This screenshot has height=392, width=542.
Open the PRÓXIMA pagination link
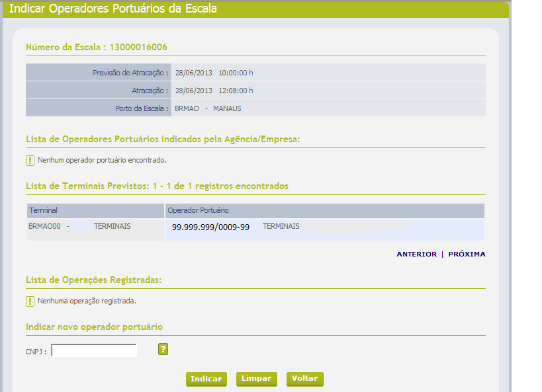(467, 254)
